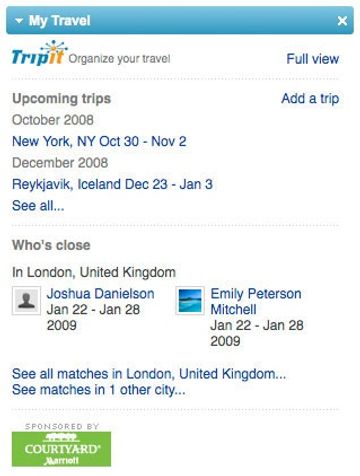Click the My Travel header title

pos(60,21)
